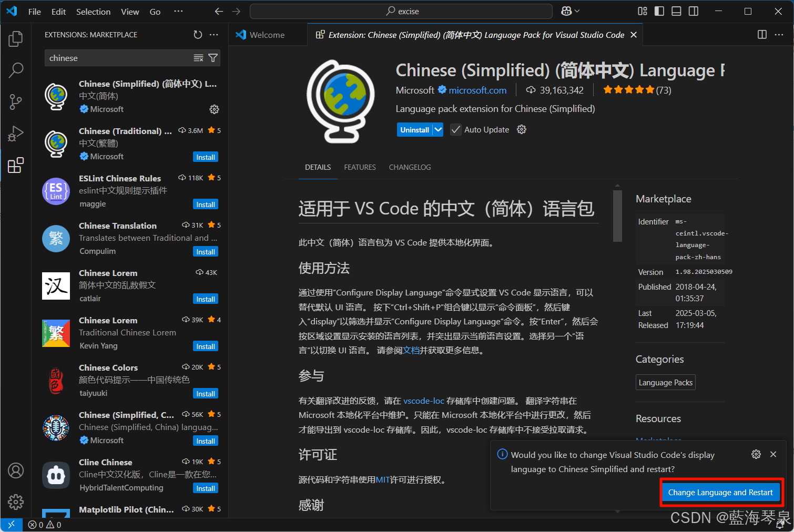Close the Chinese Language Pack extension tab
794x532 pixels.
point(634,35)
